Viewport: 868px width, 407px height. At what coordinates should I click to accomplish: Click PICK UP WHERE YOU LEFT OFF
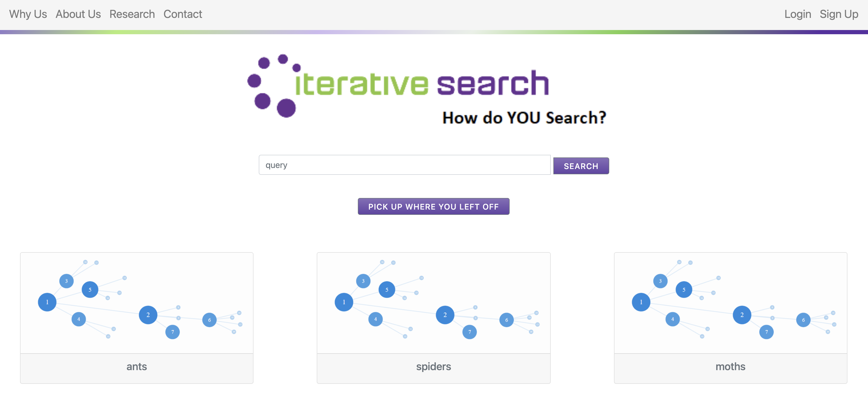[x=433, y=207]
